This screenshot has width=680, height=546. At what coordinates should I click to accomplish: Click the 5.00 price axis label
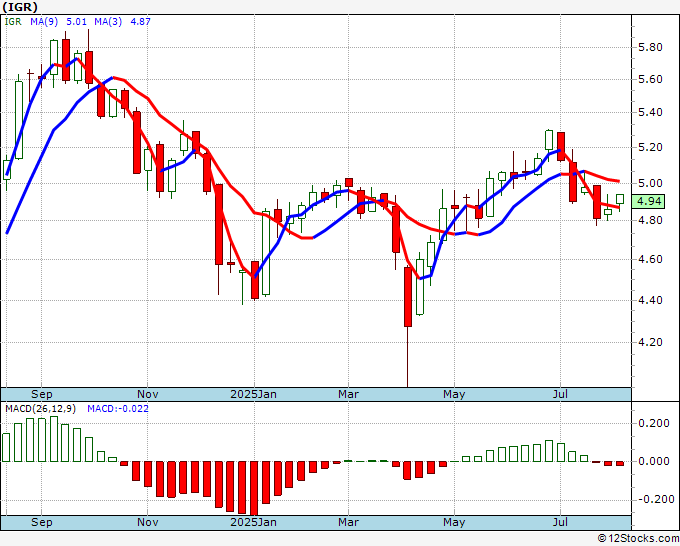651,183
